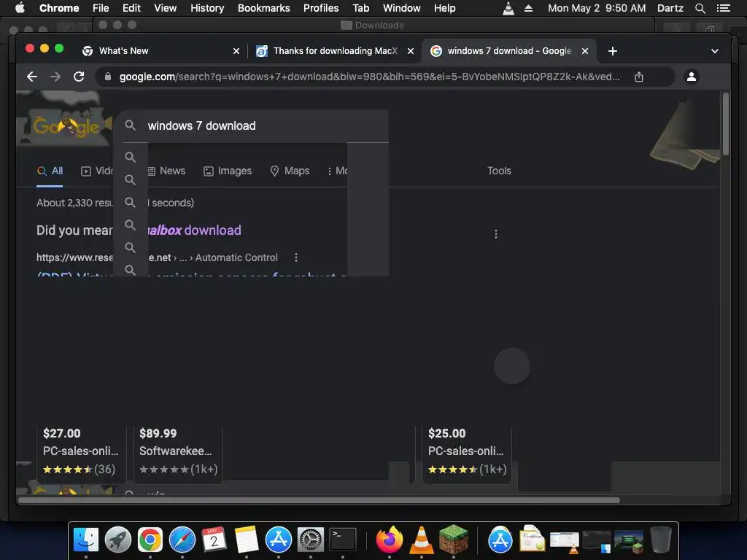Click the browser forward arrow
Viewport: 747px width, 560px height.
(55, 77)
